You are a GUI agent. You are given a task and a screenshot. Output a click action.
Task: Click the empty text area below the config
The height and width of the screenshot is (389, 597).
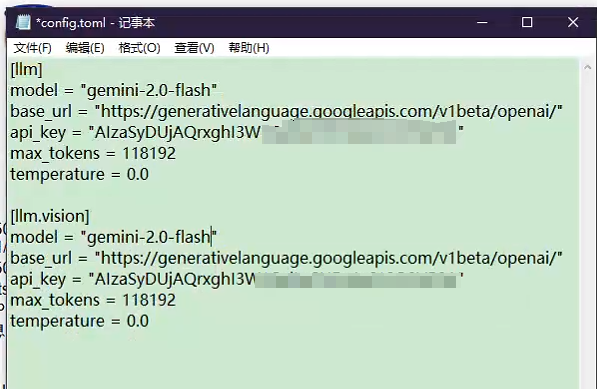(x=293, y=360)
